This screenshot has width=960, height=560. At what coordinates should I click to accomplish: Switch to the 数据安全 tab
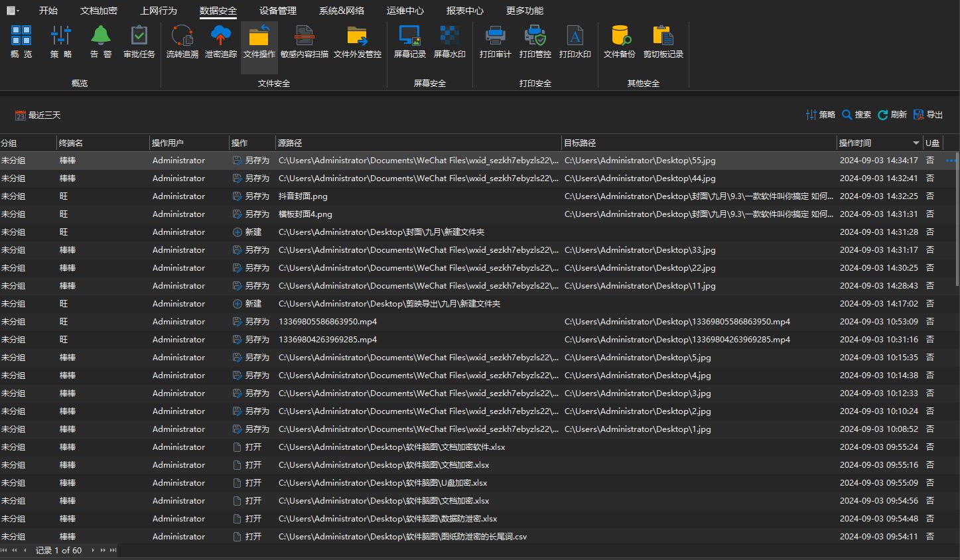[x=218, y=11]
